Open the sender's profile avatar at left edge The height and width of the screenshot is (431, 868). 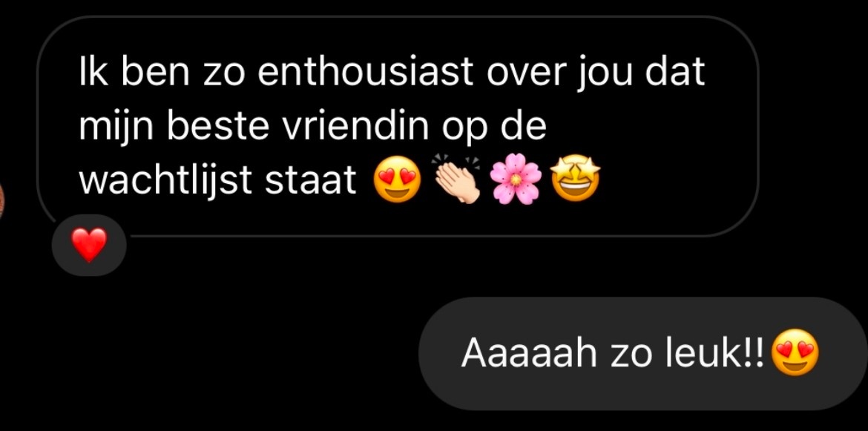[x=1, y=199]
